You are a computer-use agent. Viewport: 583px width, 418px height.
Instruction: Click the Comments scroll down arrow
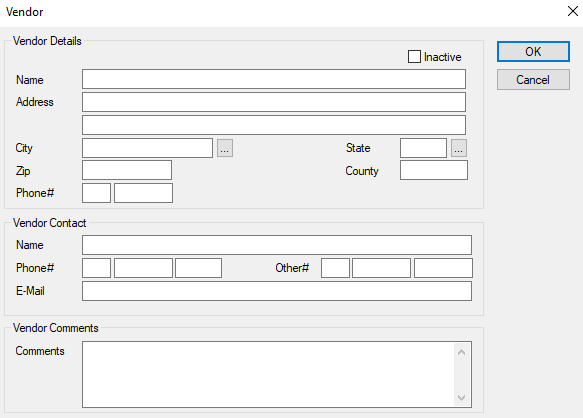click(x=461, y=398)
